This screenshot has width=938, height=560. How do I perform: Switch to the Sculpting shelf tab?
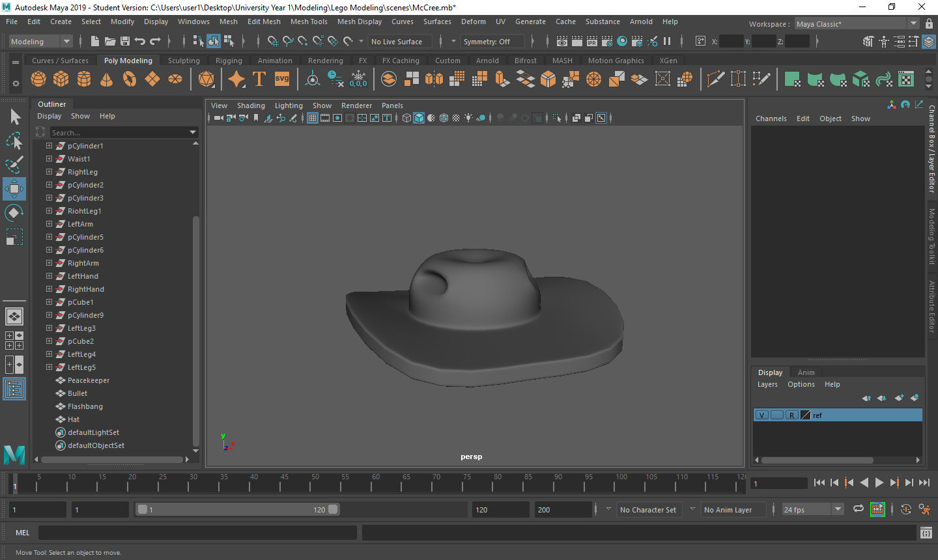[x=184, y=61]
